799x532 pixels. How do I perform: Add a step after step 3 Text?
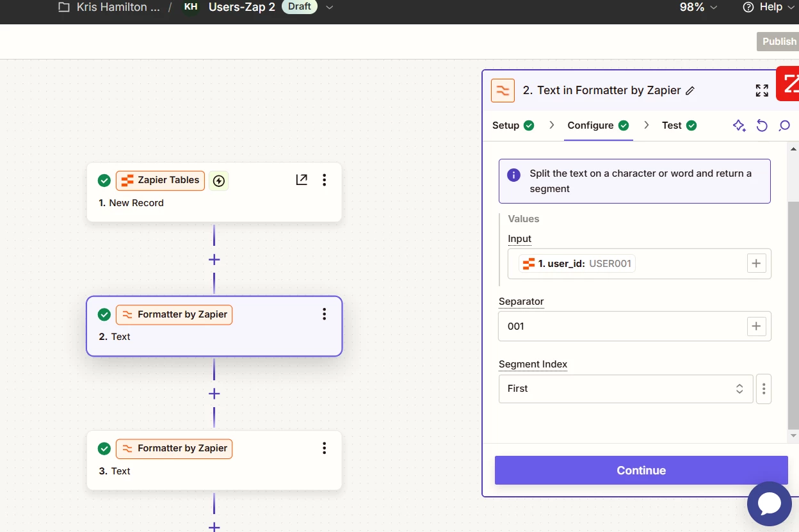[214, 526]
